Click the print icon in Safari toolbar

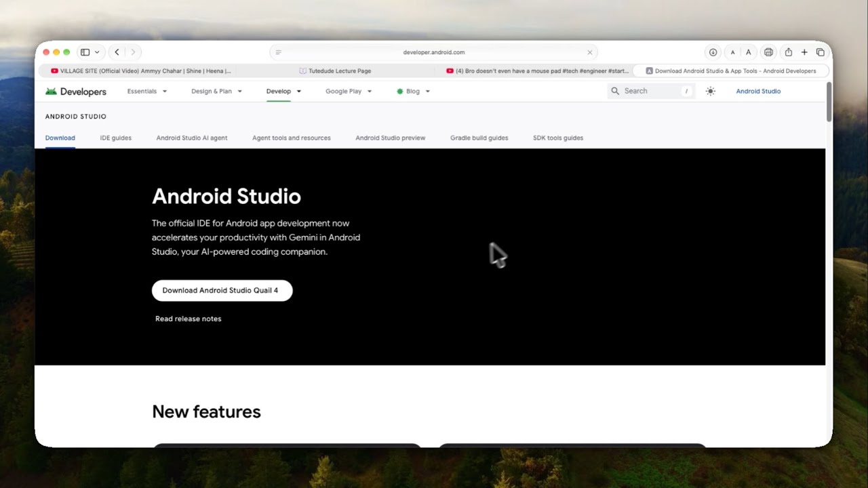[x=768, y=52]
